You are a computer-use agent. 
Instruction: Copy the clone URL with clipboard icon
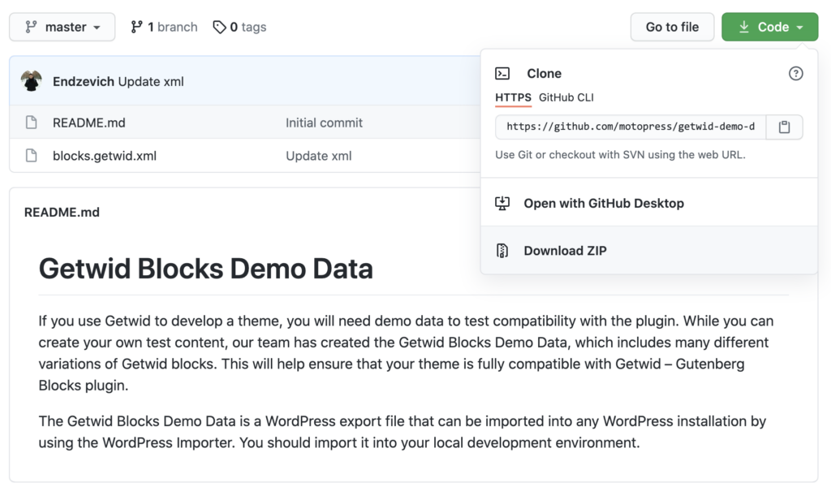pos(785,127)
